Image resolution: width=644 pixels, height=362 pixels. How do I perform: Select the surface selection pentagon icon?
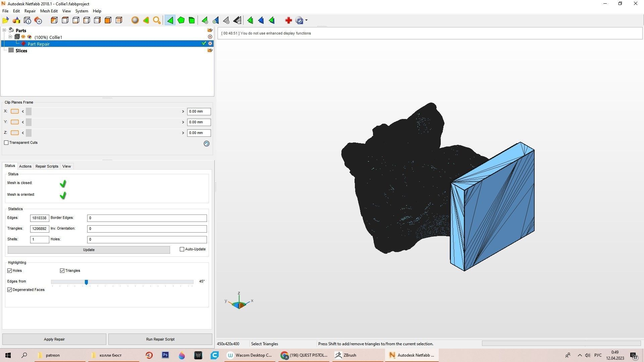click(181, 20)
